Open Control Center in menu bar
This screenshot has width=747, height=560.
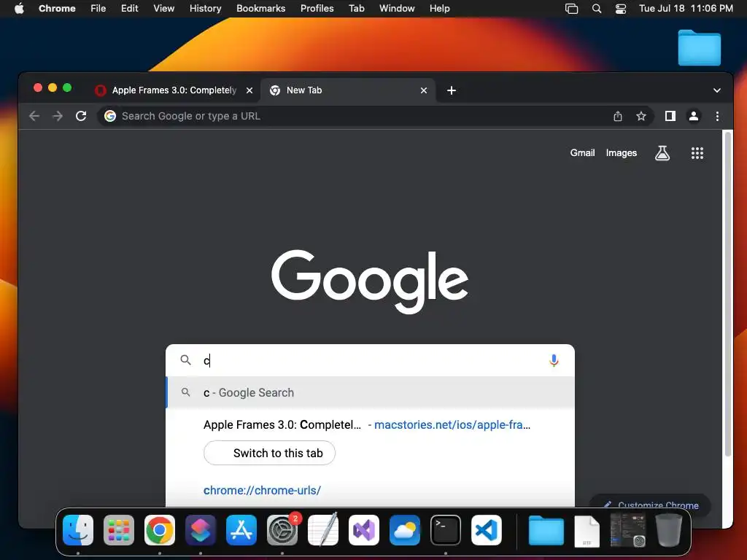621,9
